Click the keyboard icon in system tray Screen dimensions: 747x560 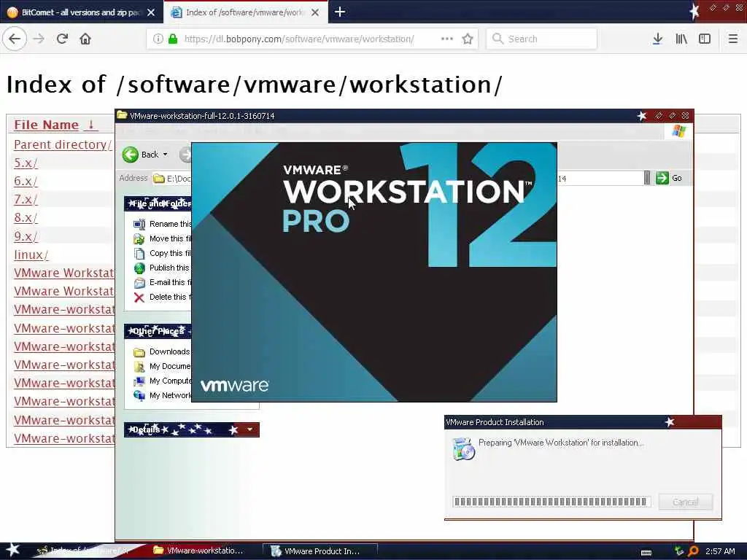[x=646, y=553]
